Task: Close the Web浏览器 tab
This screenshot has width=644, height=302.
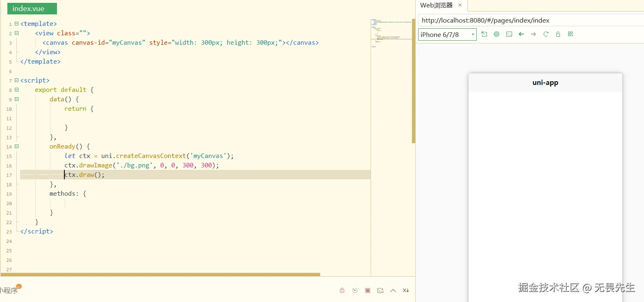Action: click(x=460, y=5)
